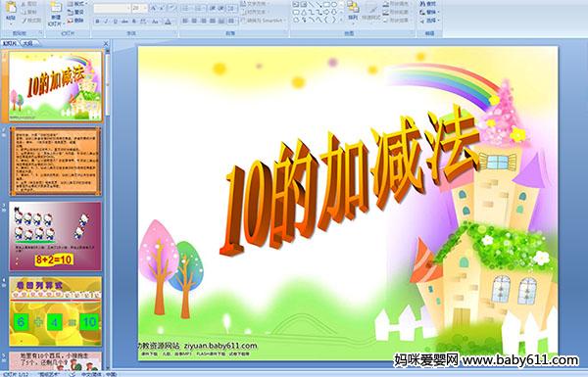588x377 pixels.
Task: Select the Oval shape from the gallery
Action: [334, 5]
